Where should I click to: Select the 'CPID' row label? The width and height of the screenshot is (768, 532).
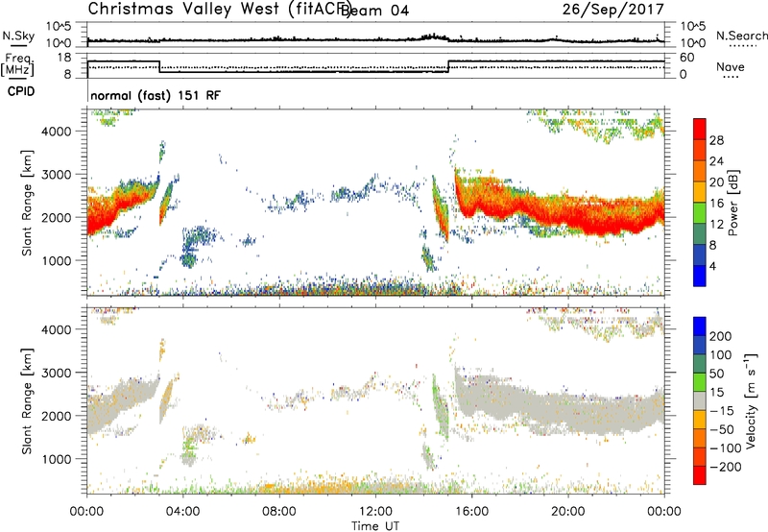point(21,91)
